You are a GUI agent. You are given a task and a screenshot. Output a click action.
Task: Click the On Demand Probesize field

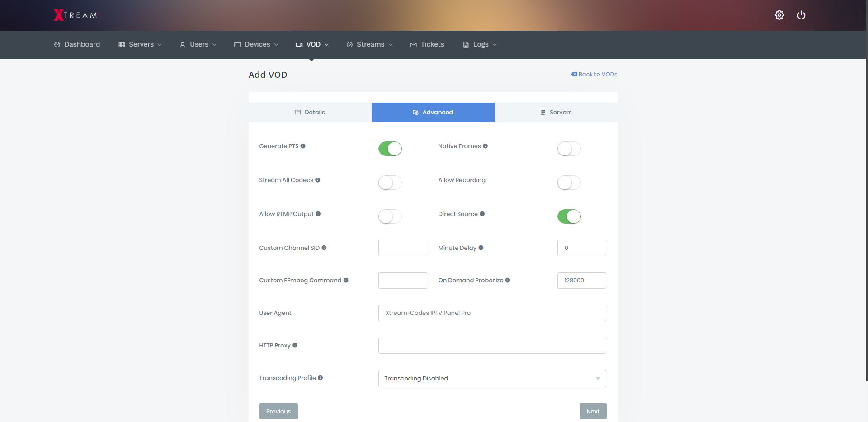coord(582,281)
